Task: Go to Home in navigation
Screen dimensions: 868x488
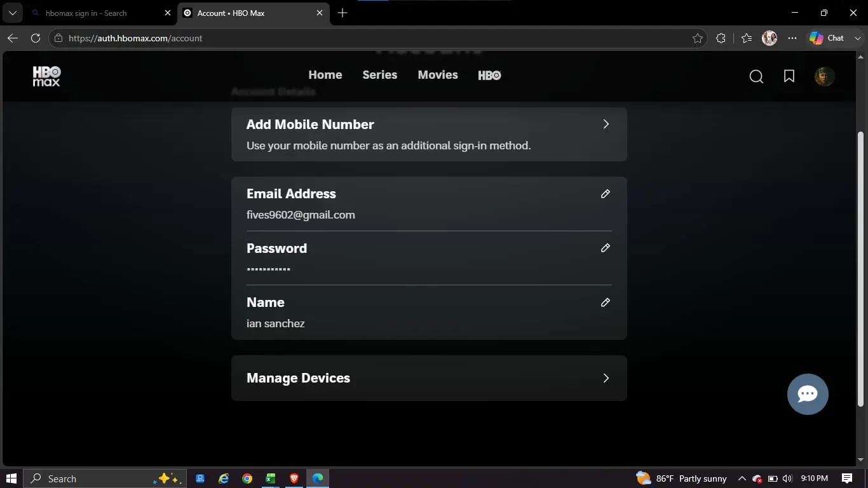Action: click(325, 75)
